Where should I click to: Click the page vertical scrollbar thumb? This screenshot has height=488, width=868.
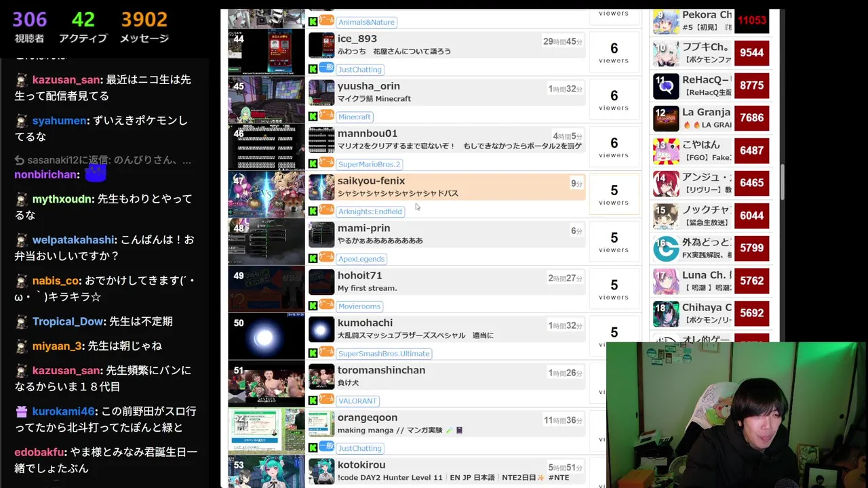click(782, 182)
